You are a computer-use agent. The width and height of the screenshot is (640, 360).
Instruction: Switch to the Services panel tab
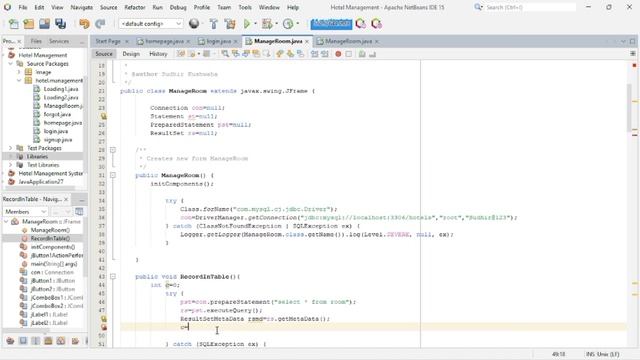pyautogui.click(x=59, y=41)
